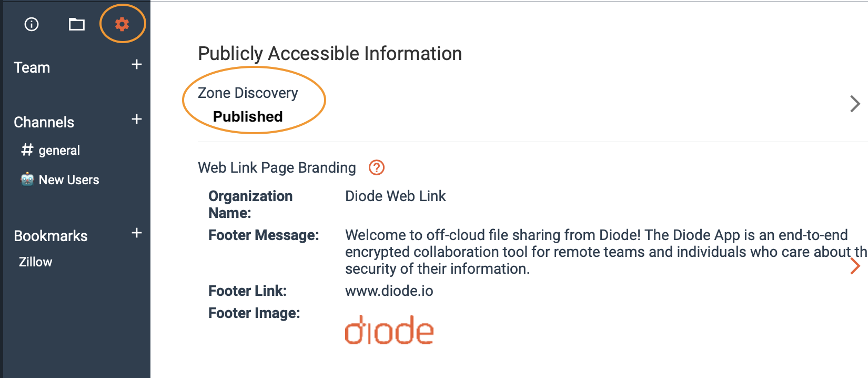The image size is (868, 378).
Task: Click the robot icon next to New Users
Action: (27, 180)
